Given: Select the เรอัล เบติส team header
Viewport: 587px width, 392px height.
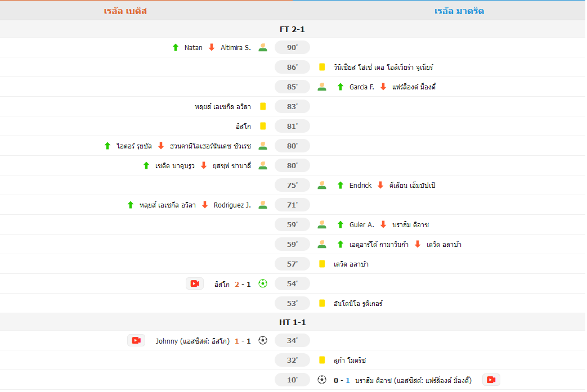Looking at the screenshot, I should [125, 11].
